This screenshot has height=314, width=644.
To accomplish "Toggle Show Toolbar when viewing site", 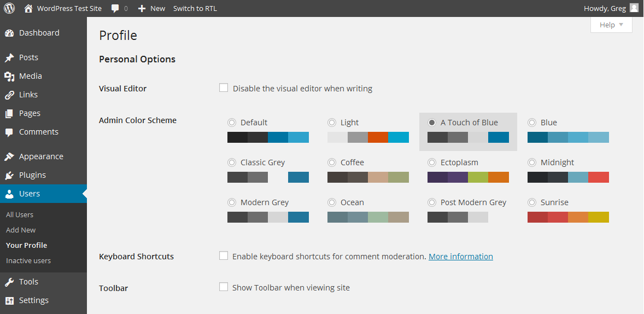I will point(224,287).
